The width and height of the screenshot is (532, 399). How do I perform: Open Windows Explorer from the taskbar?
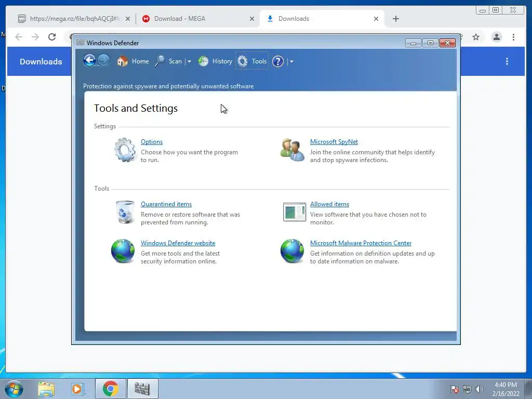coord(46,389)
